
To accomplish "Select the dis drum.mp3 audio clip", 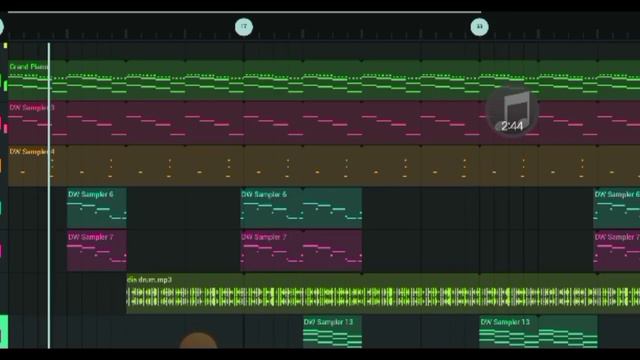I will (x=383, y=293).
